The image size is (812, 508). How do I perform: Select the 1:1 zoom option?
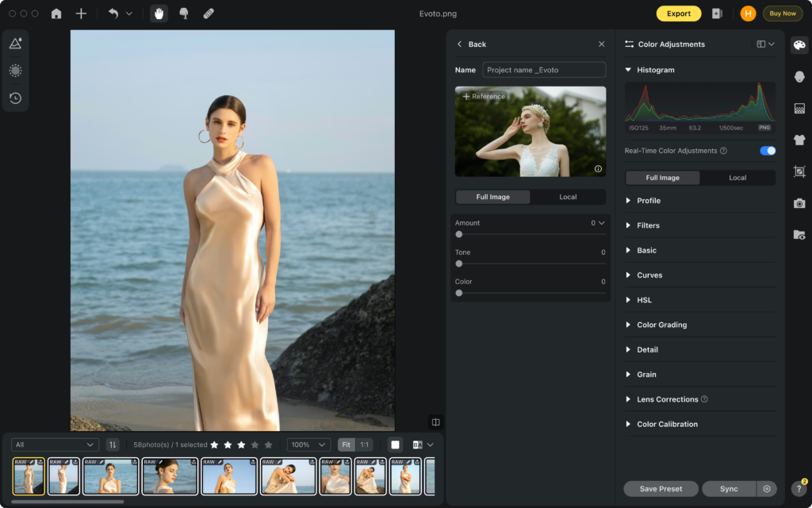pyautogui.click(x=364, y=445)
